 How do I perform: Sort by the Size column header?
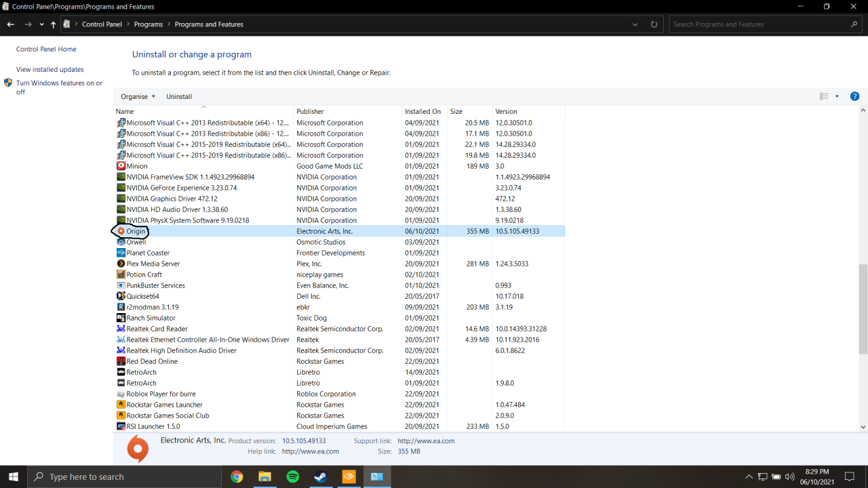point(470,111)
